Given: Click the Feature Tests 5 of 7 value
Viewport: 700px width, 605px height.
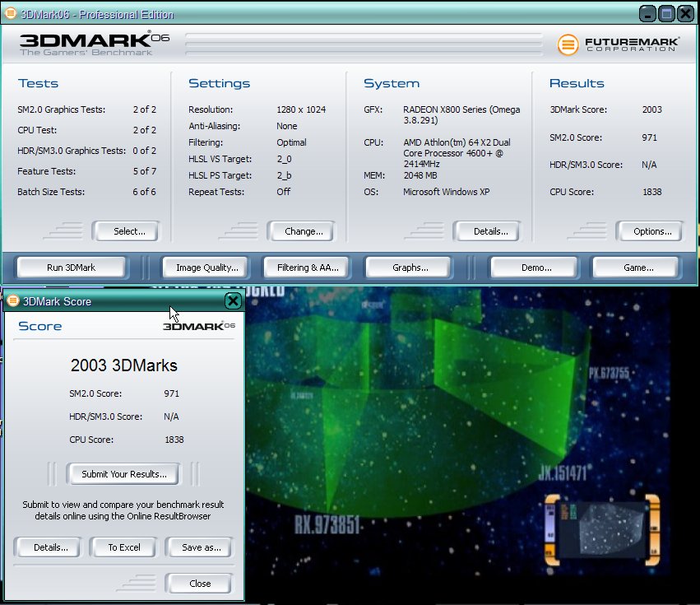Looking at the screenshot, I should pyautogui.click(x=144, y=171).
